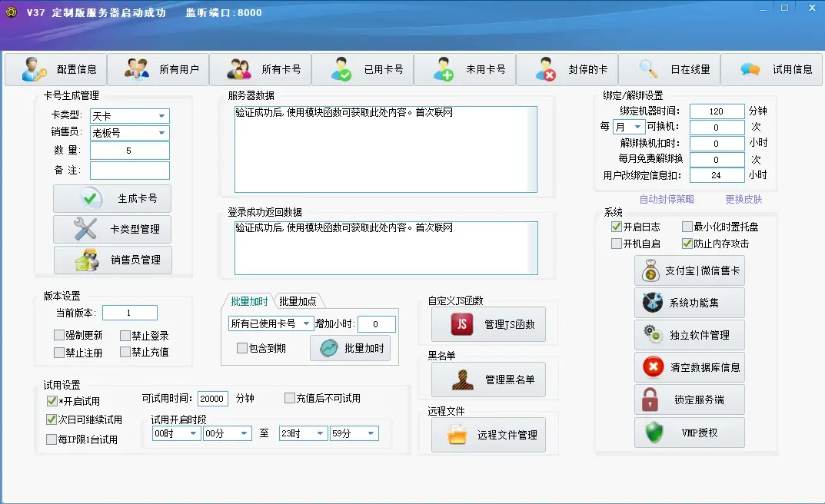This screenshot has width=825, height=504.
Task: Click the 数量 input field
Action: [x=130, y=151]
